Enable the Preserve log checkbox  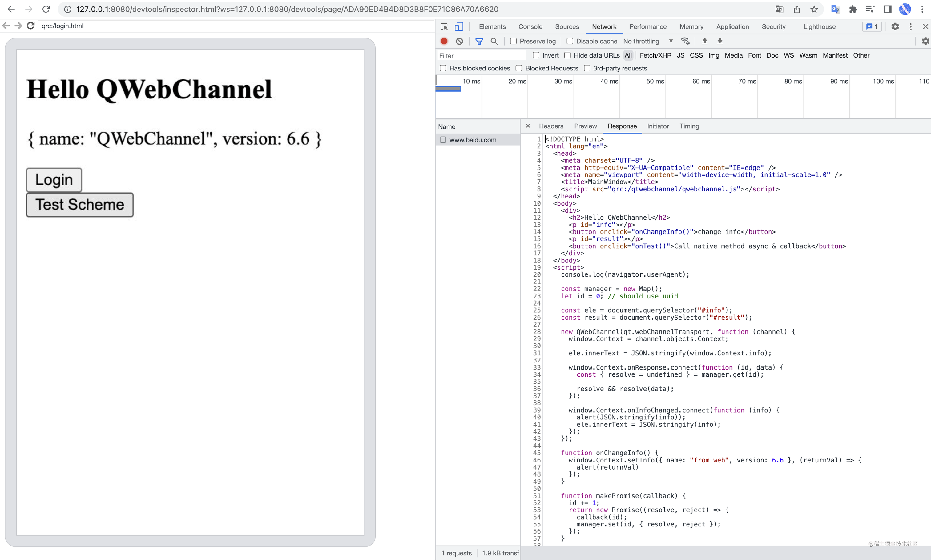[x=514, y=41]
